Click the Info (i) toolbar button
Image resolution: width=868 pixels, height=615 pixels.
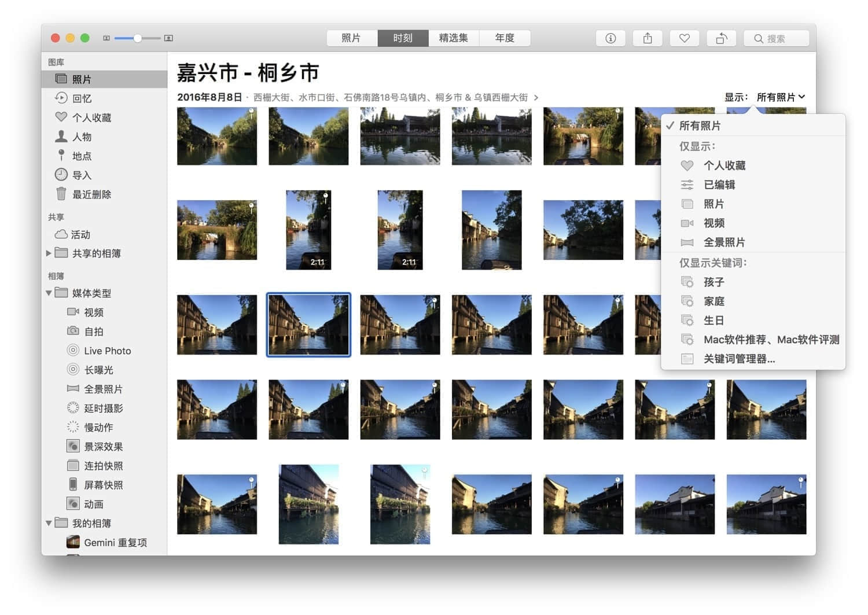tap(610, 38)
